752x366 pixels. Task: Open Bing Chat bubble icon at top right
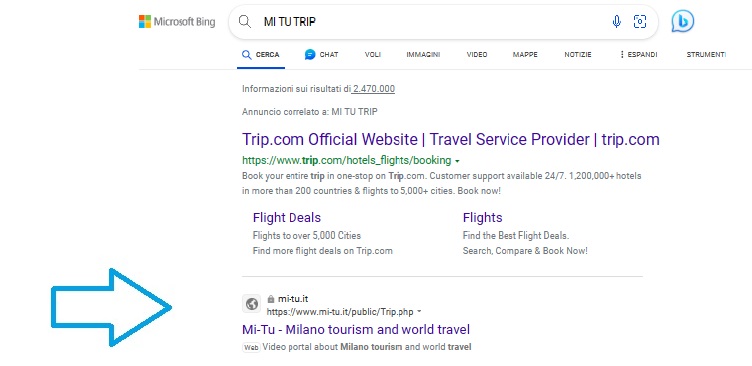pyautogui.click(x=682, y=21)
